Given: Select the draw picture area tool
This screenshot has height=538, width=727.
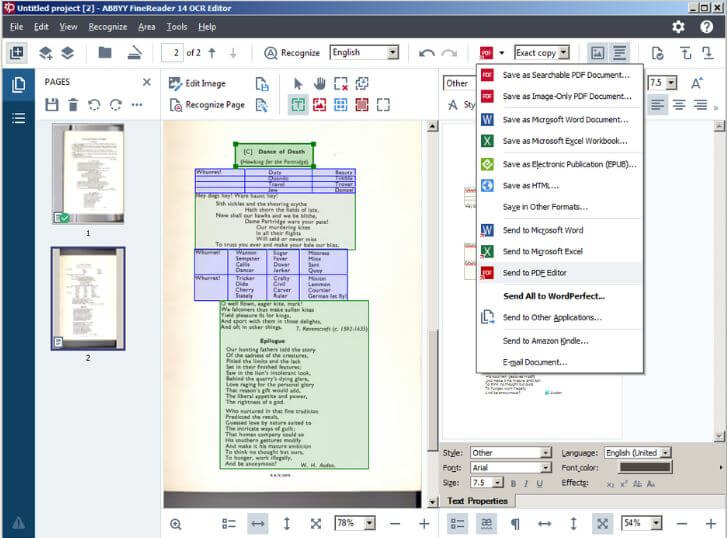Looking at the screenshot, I should [x=319, y=105].
